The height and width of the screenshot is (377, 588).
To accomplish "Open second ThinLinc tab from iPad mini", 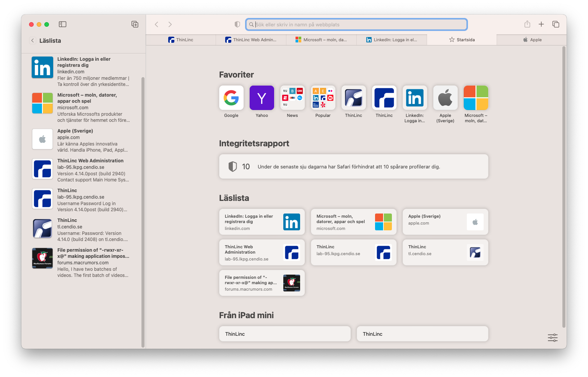I will pyautogui.click(x=422, y=334).
